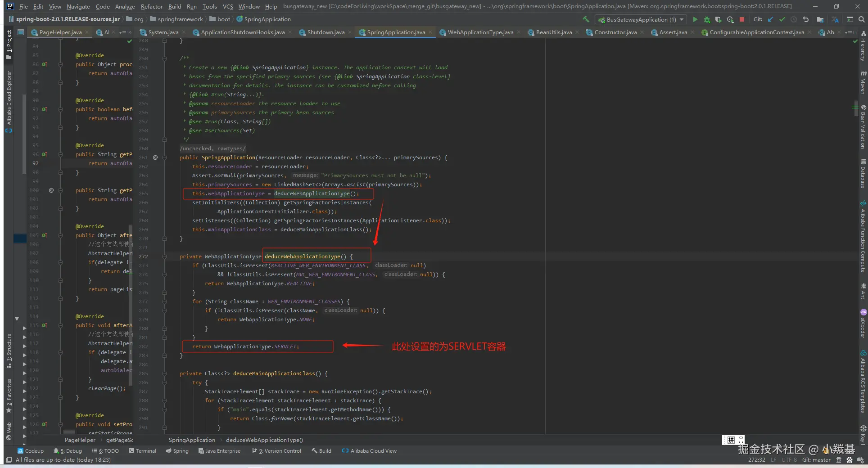Click the gutter annotation icon at line 100
The height and width of the screenshot is (468, 868).
[51, 190]
